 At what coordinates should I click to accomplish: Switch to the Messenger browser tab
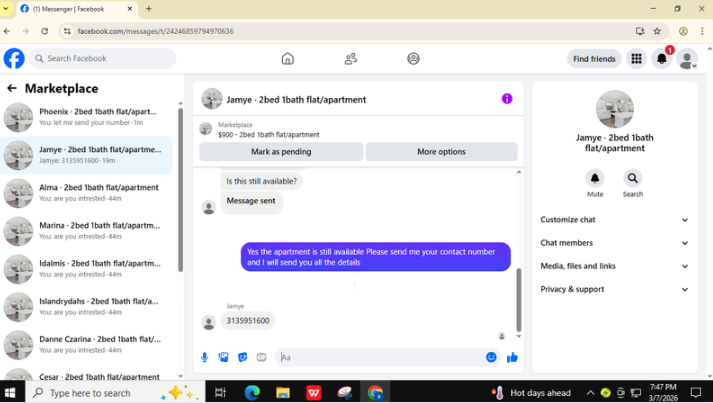coord(77,9)
